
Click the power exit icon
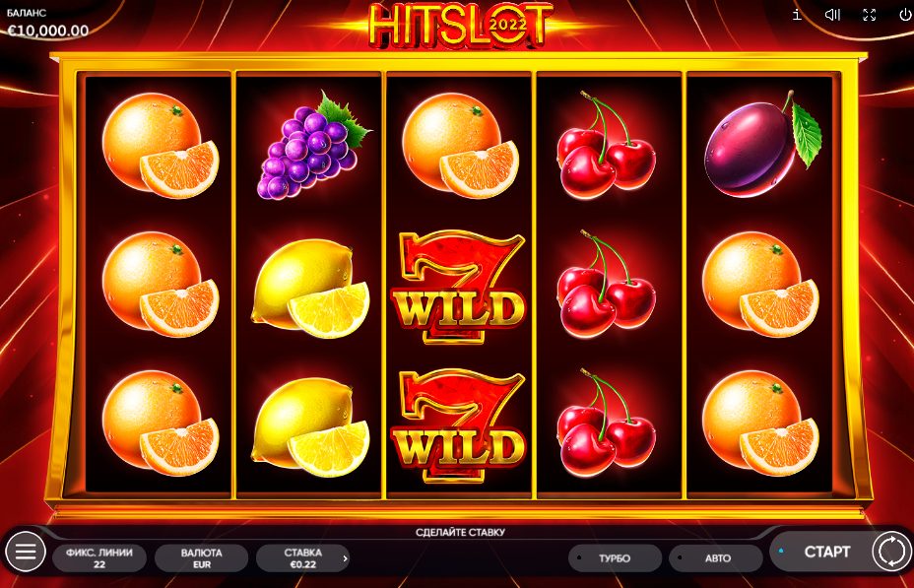[905, 15]
